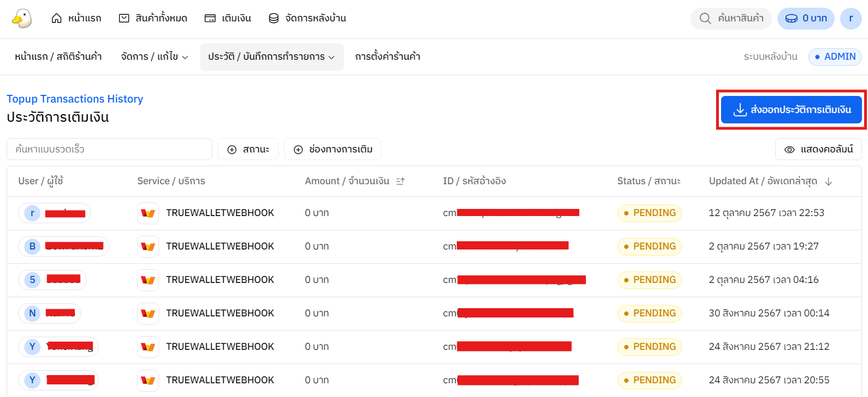Click user avatar 'B' in second row

tap(32, 247)
